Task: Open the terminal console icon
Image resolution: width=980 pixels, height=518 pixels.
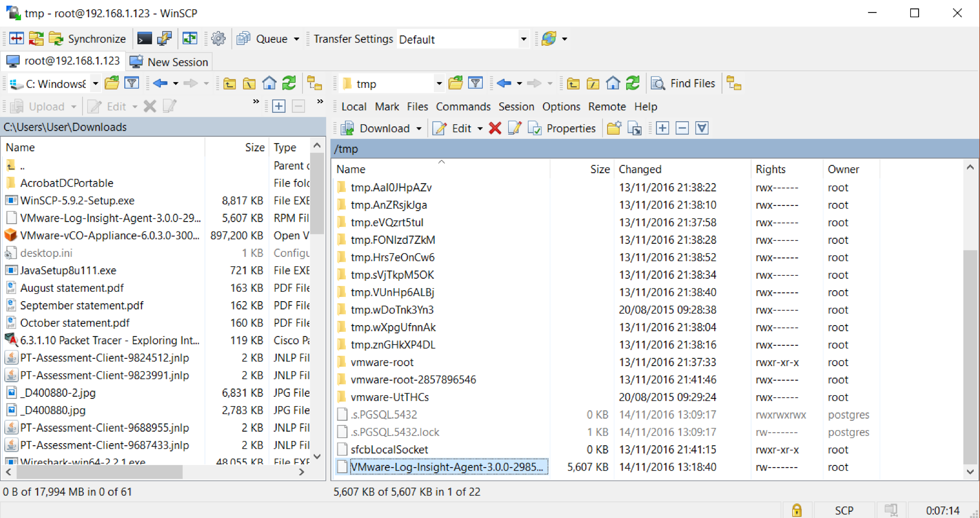Action: click(144, 38)
